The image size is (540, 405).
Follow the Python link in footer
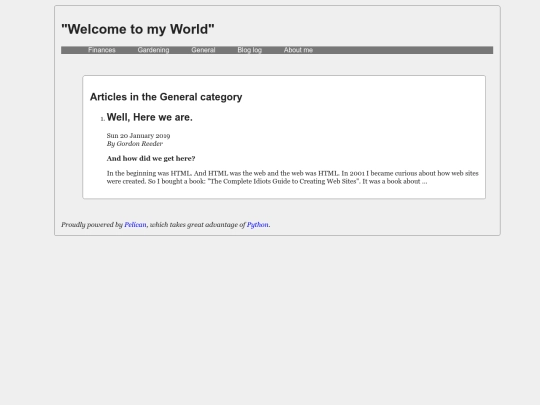[x=258, y=225]
